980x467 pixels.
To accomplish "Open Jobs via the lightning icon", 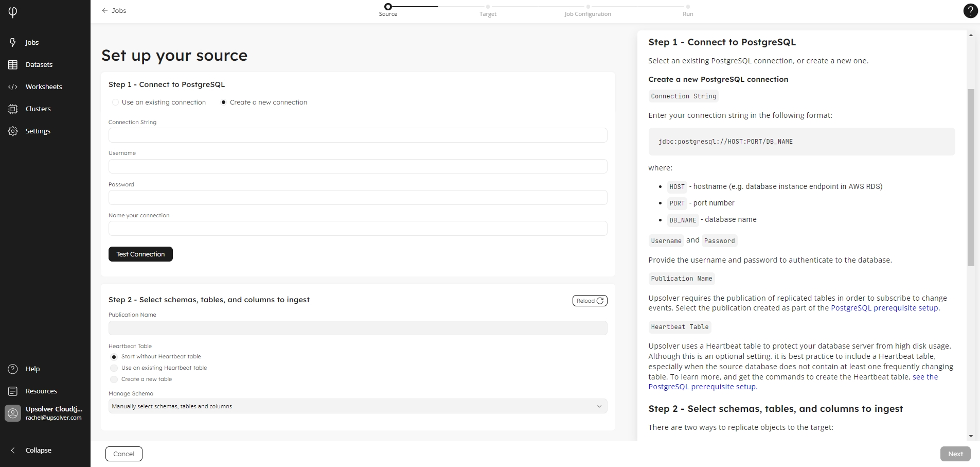I will tap(13, 42).
